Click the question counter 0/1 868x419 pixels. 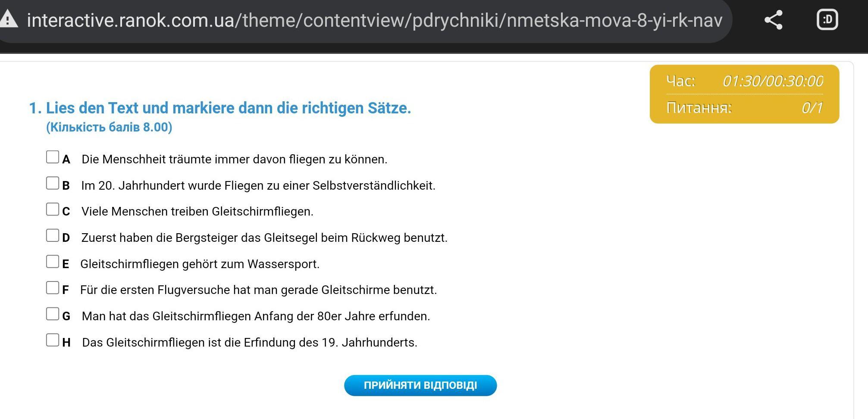coord(812,108)
